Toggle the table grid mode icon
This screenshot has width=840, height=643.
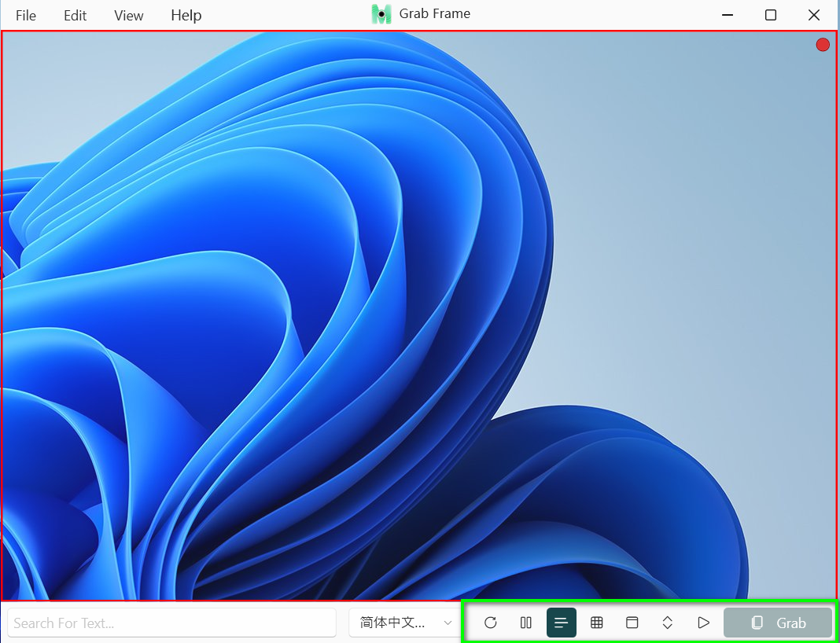596,623
